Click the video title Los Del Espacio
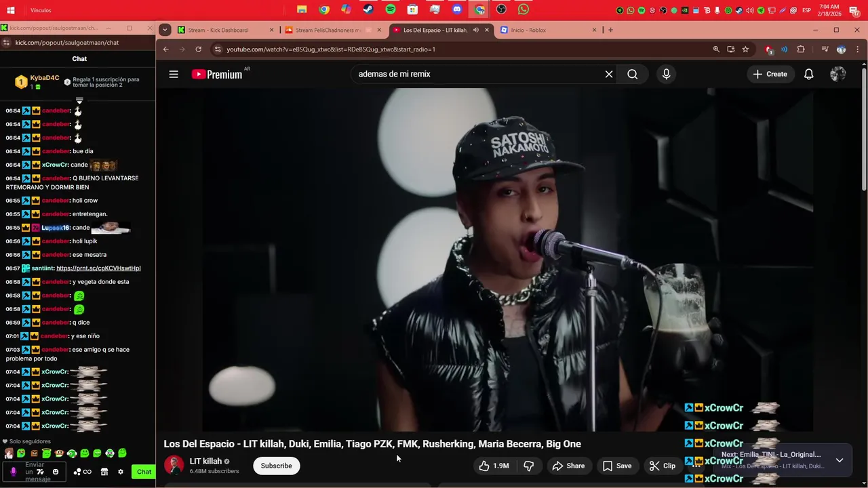 (x=372, y=444)
